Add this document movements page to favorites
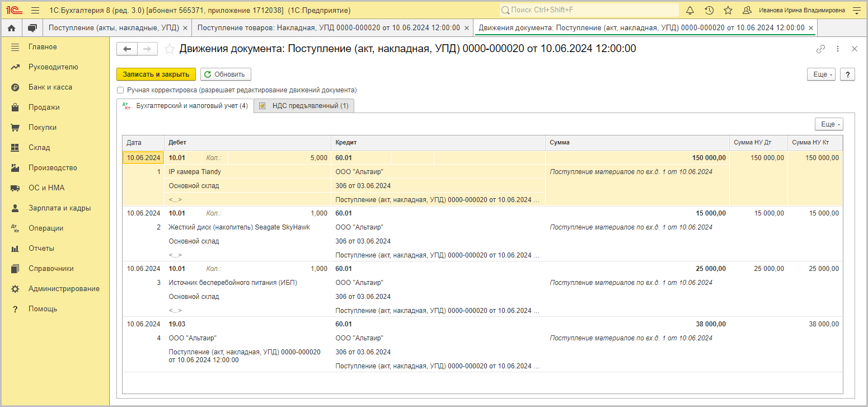Image resolution: width=868 pixels, height=407 pixels. pos(170,49)
